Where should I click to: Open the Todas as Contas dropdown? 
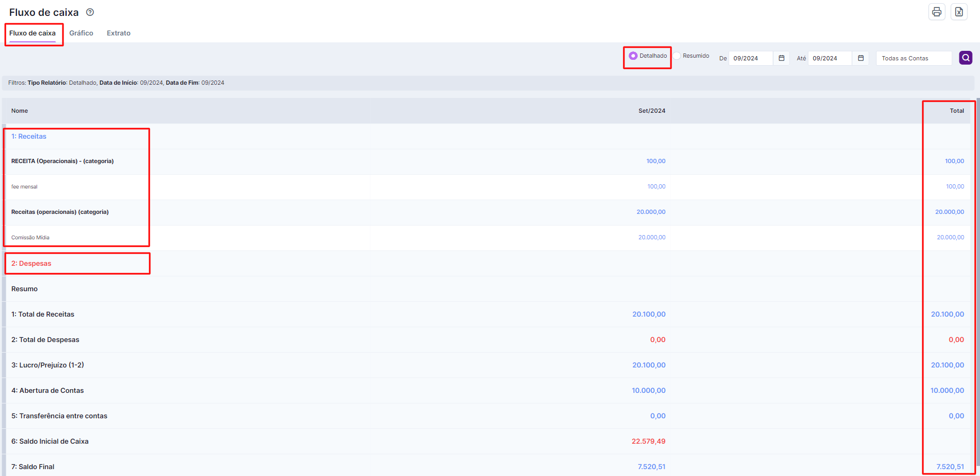pos(914,58)
